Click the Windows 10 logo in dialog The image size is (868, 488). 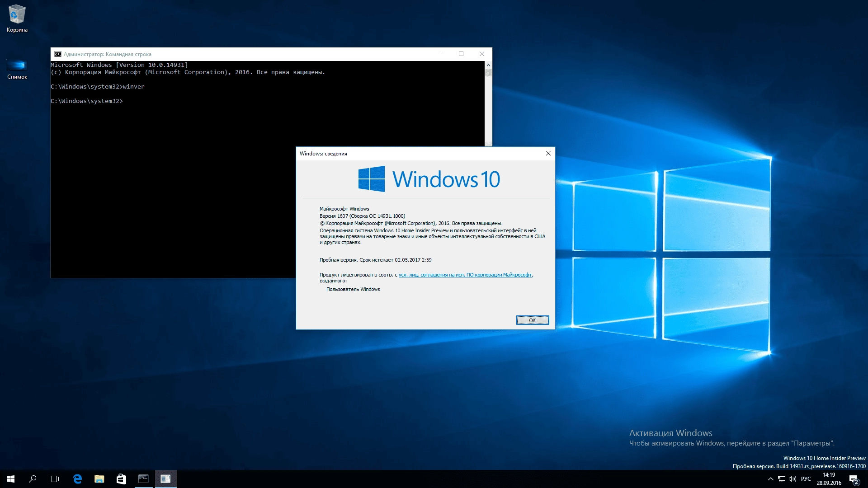pos(429,179)
